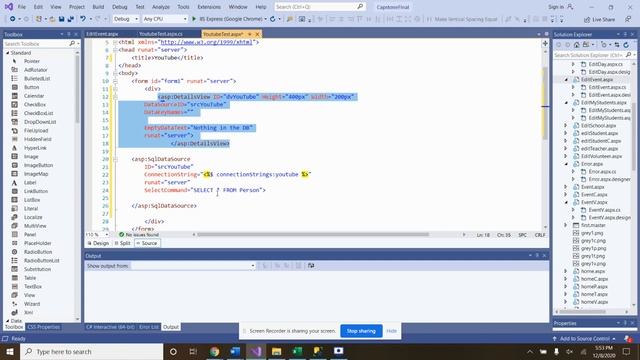This screenshot has height=360, width=640.
Task: Click the Toolbox search magnifier icon
Action: click(x=72, y=43)
